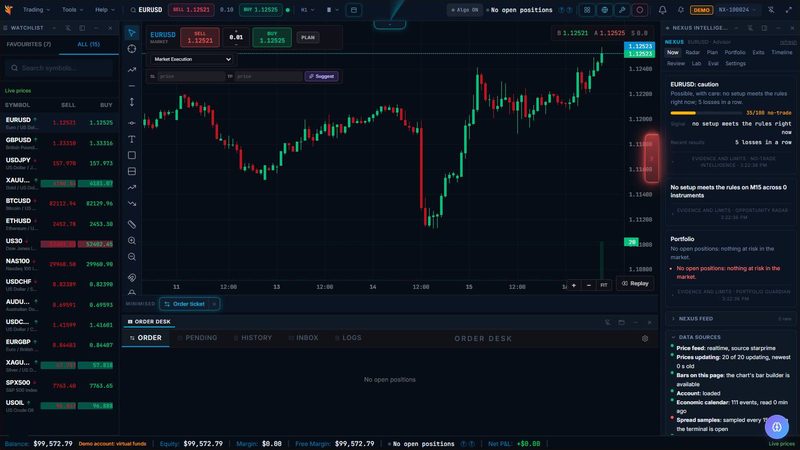Click the FIT chart button
800x450 pixels.
click(604, 285)
